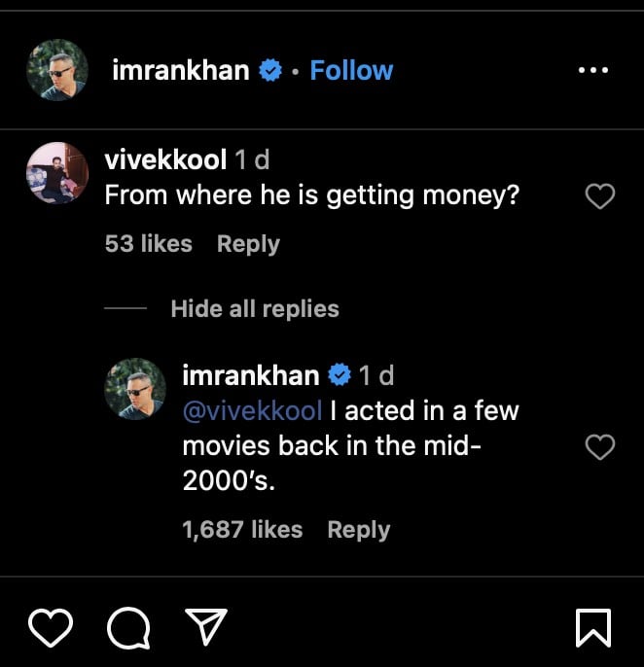
Task: Open imrankhan's avatar in the reply
Action: coord(134,388)
